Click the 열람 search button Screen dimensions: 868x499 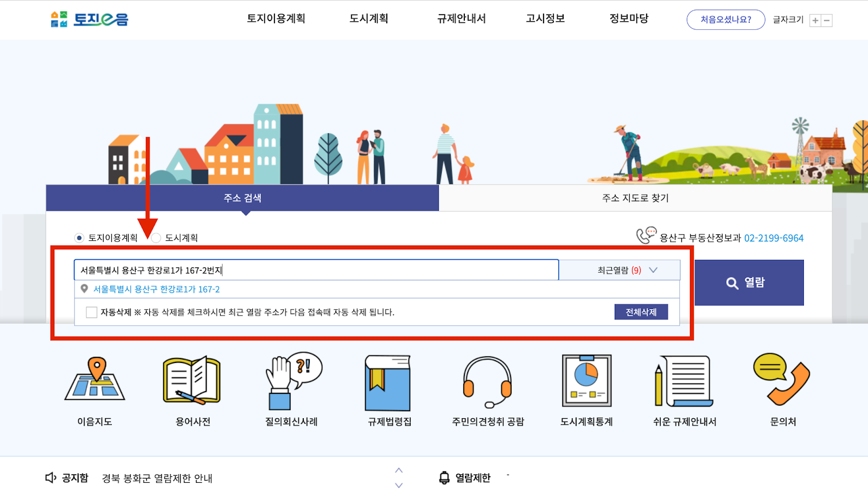click(x=749, y=283)
